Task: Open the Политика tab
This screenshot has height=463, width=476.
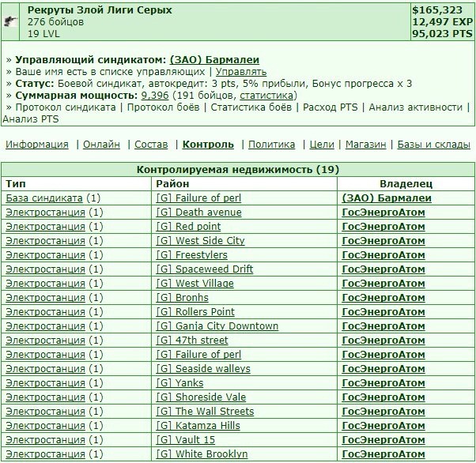Action: click(x=271, y=144)
